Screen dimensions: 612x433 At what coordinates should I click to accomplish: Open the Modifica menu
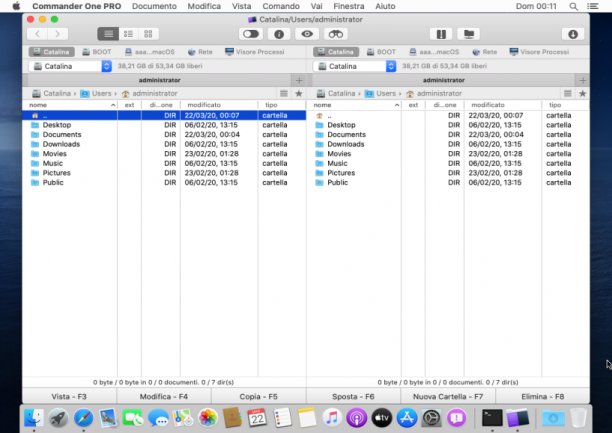pyautogui.click(x=204, y=6)
